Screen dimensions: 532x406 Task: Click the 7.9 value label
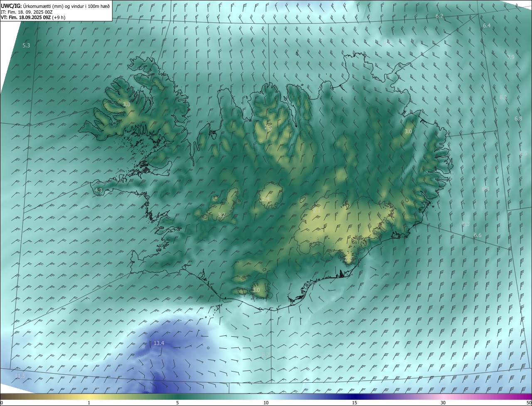pyautogui.click(x=511, y=56)
